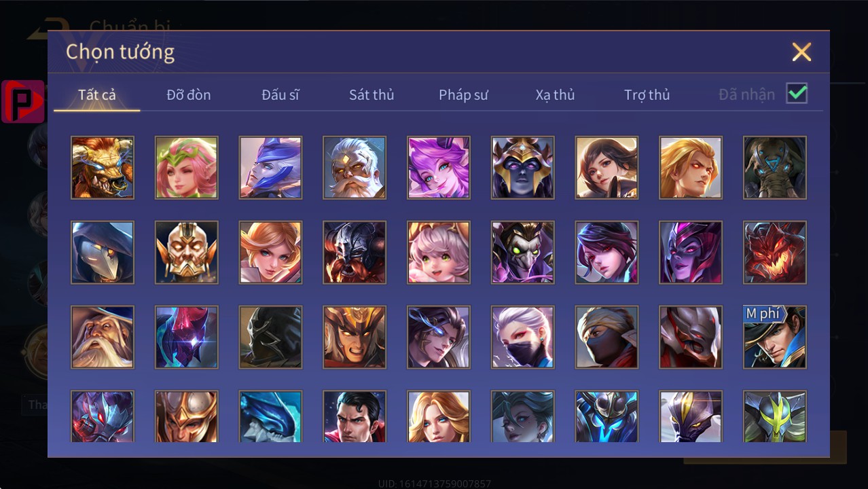Select the Tất cả tab
This screenshot has width=868, height=489.
(x=97, y=95)
